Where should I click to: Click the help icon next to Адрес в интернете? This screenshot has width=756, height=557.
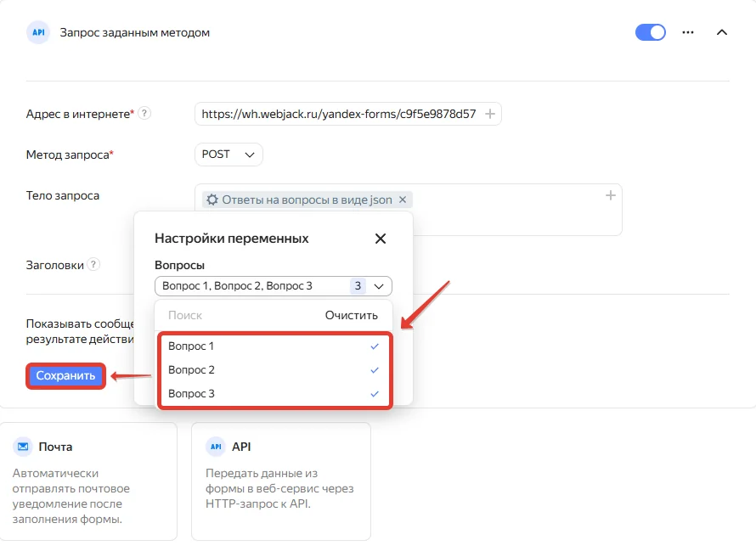[x=144, y=113]
